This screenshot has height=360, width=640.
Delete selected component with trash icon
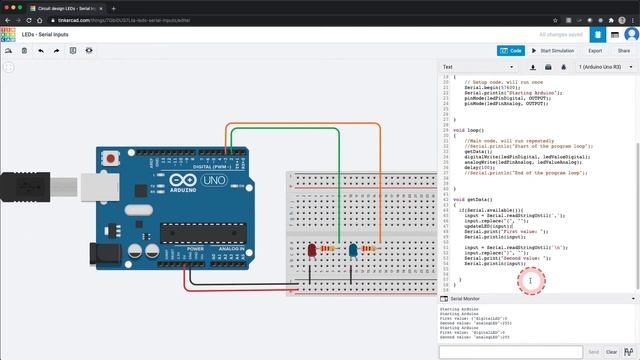(24, 51)
